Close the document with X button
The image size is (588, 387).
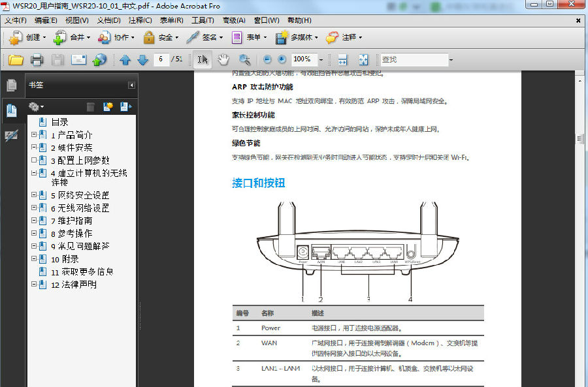(x=578, y=21)
